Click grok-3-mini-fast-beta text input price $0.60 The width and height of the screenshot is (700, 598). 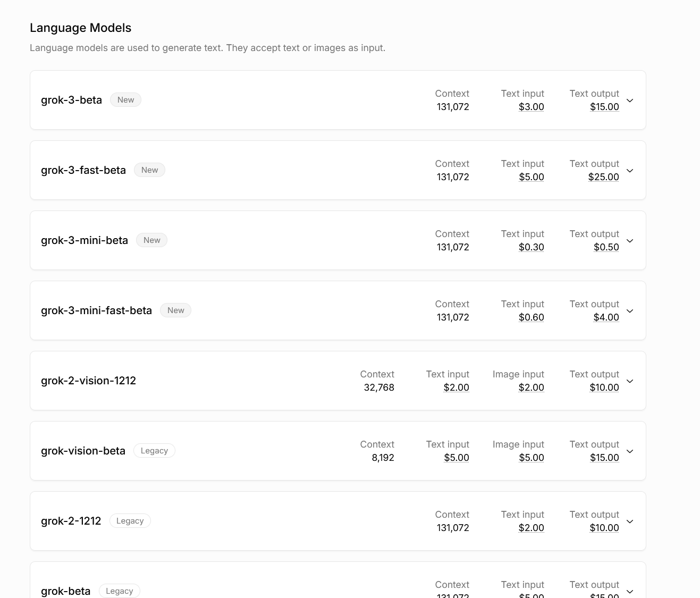(x=532, y=317)
